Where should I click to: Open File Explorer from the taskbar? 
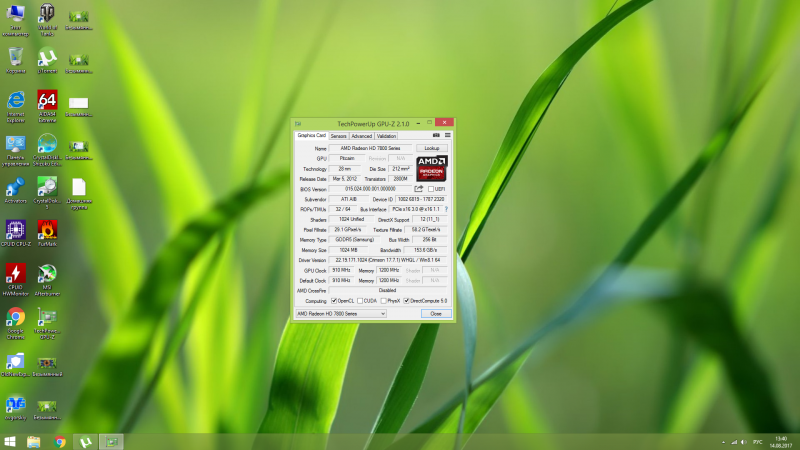(x=34, y=442)
